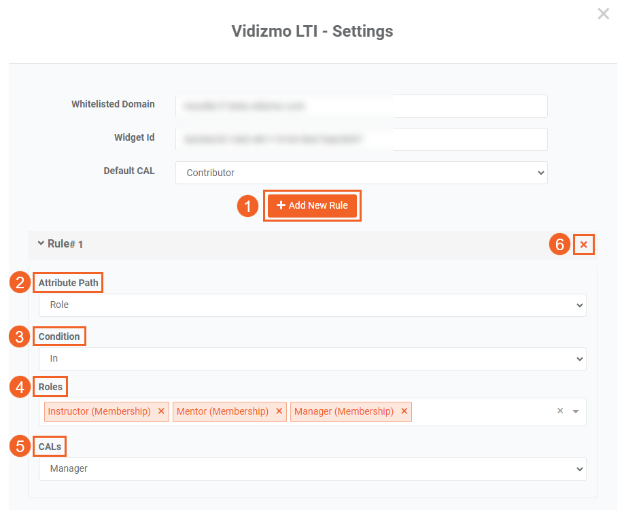Click the Rule# 1 header title
This screenshot has width=624, height=510.
tap(65, 243)
